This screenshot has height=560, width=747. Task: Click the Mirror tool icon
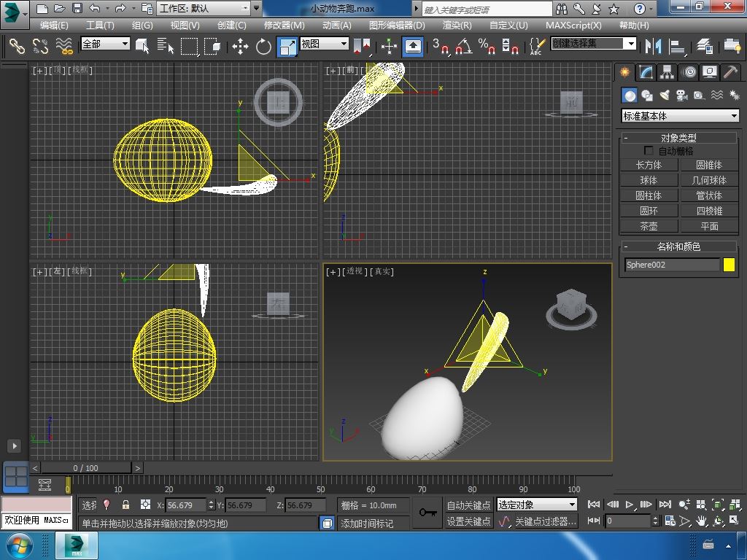pos(652,47)
